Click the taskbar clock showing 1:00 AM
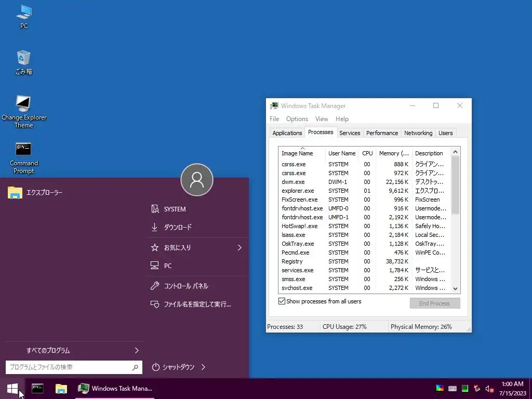Image resolution: width=532 pixels, height=399 pixels. (512, 389)
